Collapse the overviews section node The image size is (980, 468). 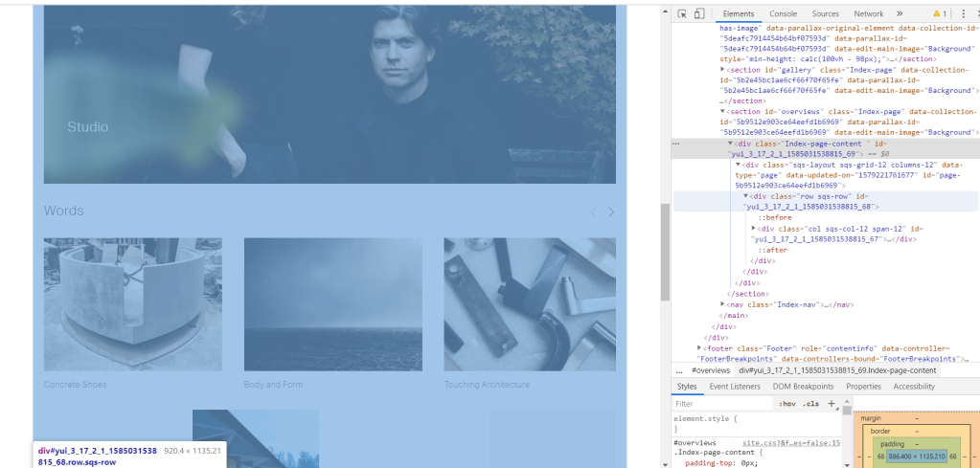722,111
